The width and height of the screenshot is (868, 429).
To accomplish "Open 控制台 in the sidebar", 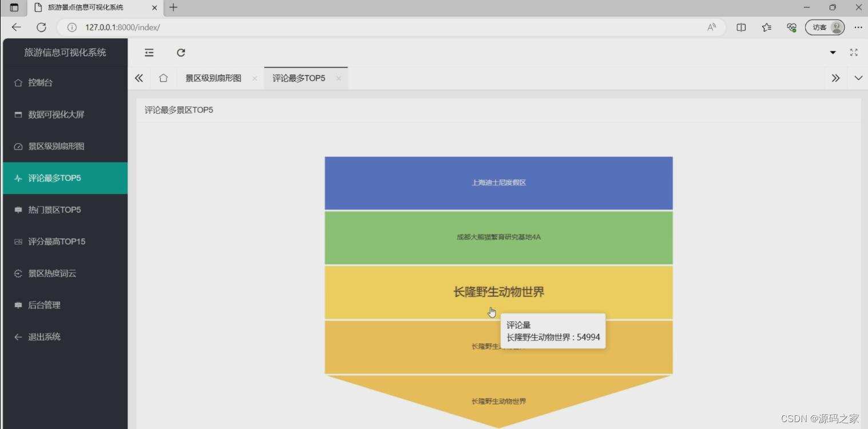I will tap(65, 82).
